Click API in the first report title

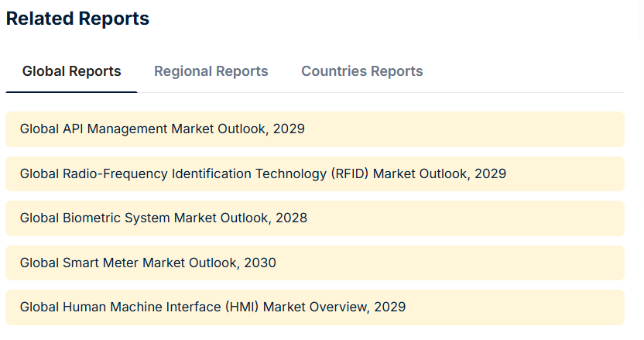point(73,129)
